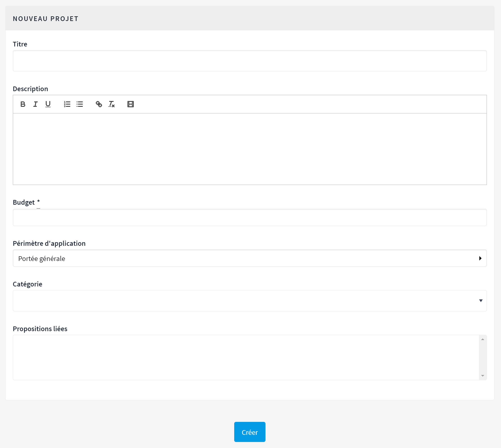Click the Catégorie dropdown arrow

481,301
